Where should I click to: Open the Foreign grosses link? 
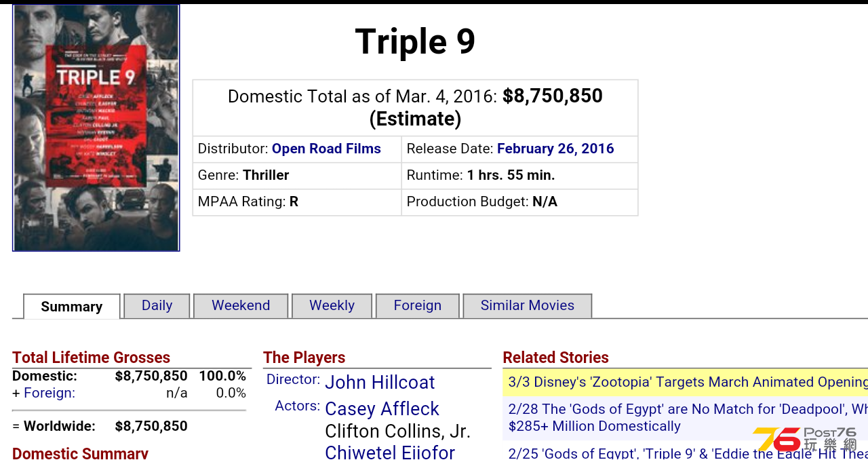coord(50,393)
